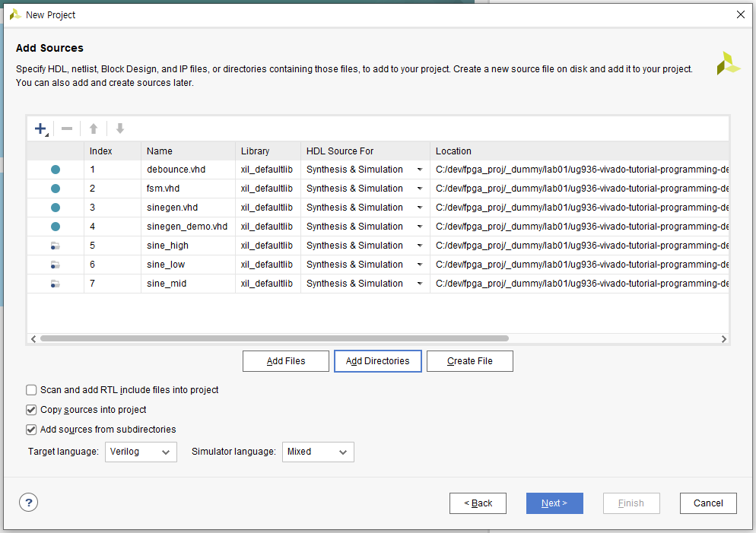This screenshot has height=533, width=756.
Task: Open HDL Source For dropdown for sine_high
Action: 420,246
